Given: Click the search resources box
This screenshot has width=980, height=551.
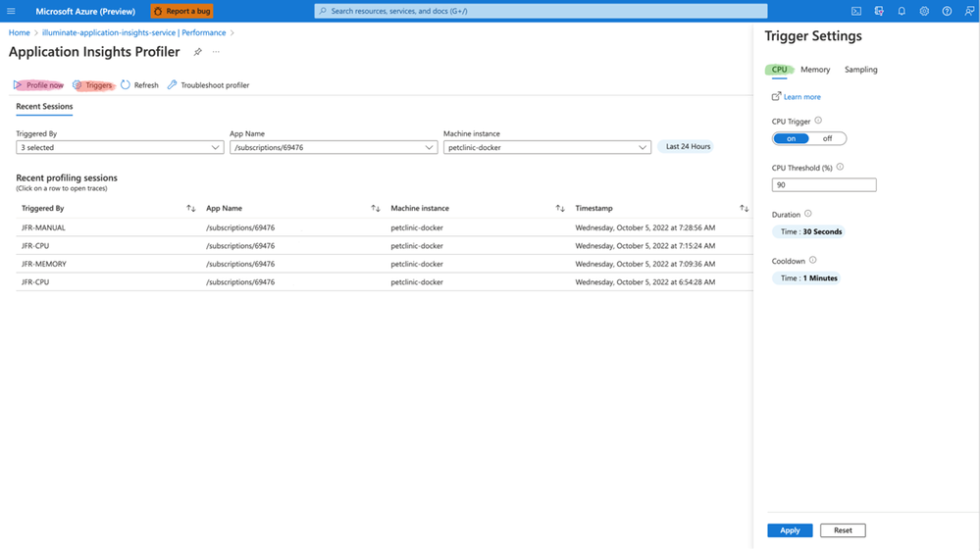Looking at the screenshot, I should (541, 11).
